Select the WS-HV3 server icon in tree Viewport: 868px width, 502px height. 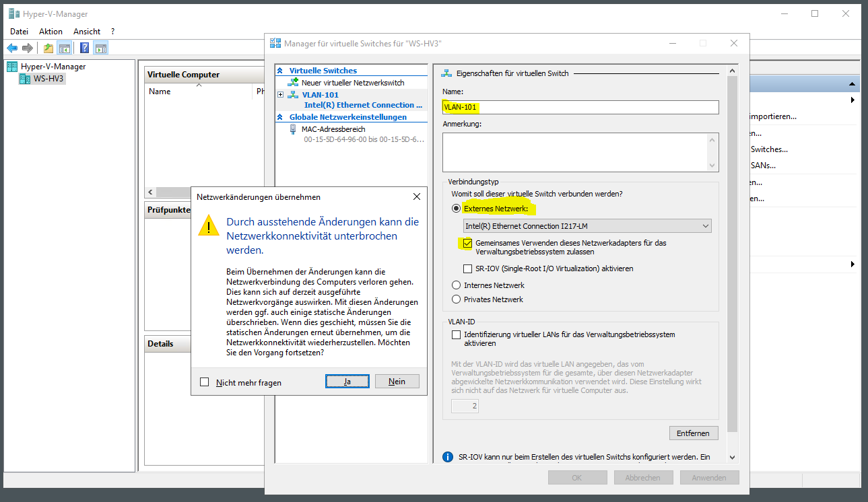(x=25, y=79)
